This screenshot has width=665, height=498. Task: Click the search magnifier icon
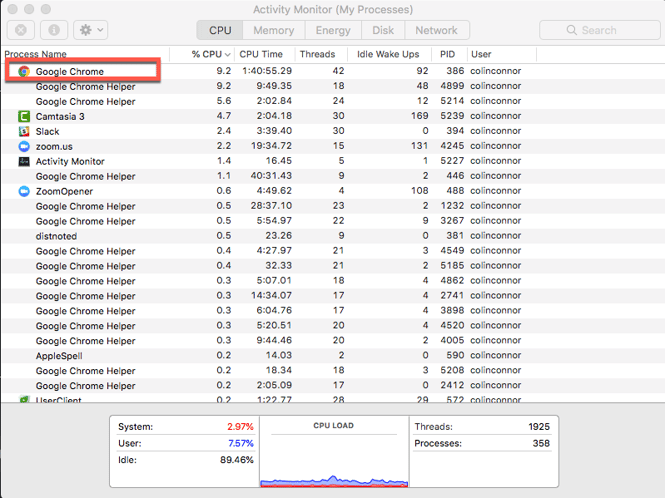pyautogui.click(x=571, y=30)
